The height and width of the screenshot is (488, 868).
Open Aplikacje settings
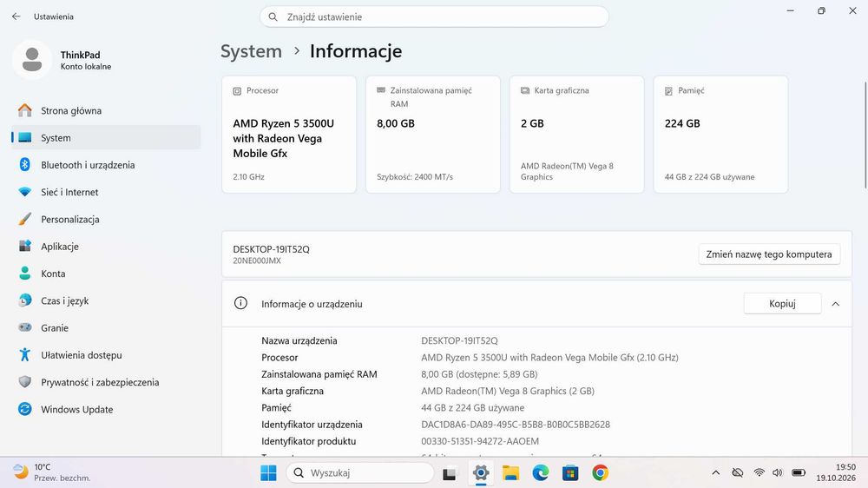coord(106,247)
